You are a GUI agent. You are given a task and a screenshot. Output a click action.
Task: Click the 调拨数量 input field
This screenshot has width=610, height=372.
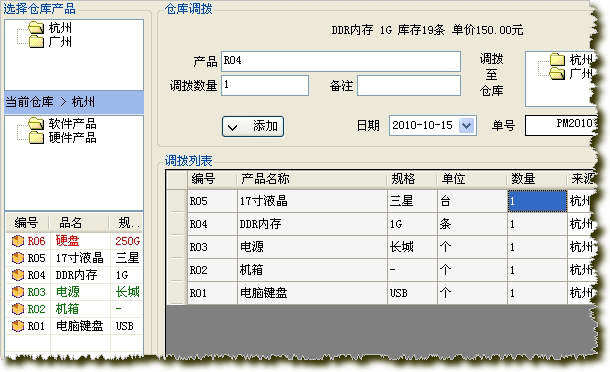265,85
